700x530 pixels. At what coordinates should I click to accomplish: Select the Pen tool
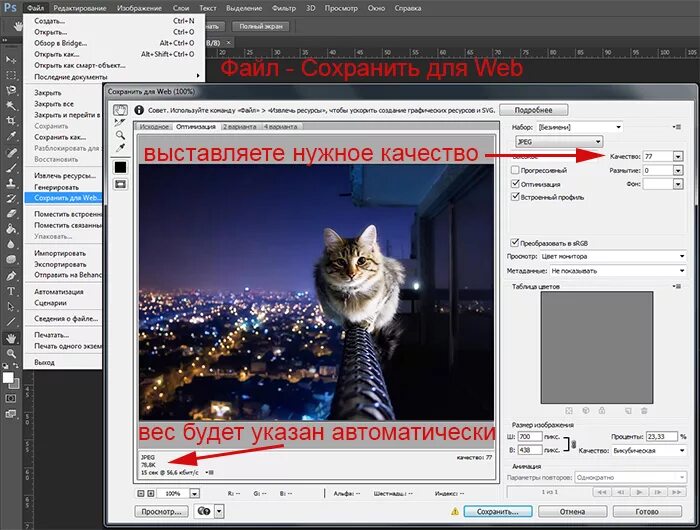click(11, 276)
